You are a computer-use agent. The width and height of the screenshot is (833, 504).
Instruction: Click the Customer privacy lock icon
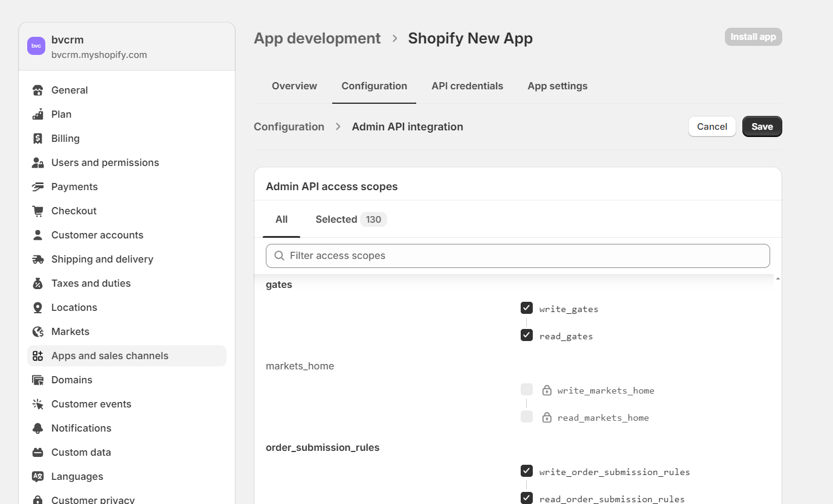click(38, 500)
